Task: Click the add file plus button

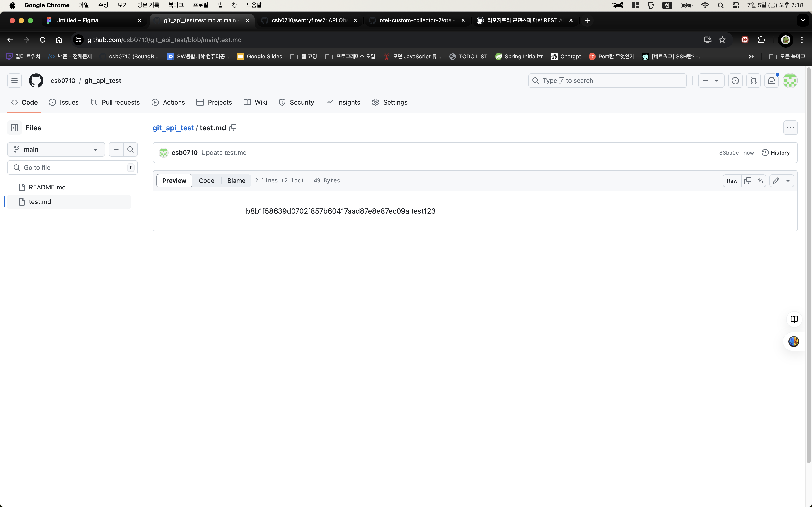Action: click(x=116, y=150)
